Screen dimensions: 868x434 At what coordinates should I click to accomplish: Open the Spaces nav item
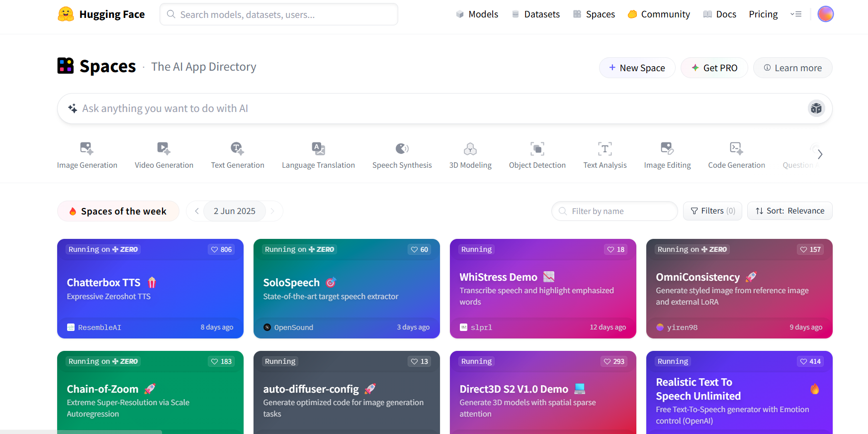tap(594, 14)
